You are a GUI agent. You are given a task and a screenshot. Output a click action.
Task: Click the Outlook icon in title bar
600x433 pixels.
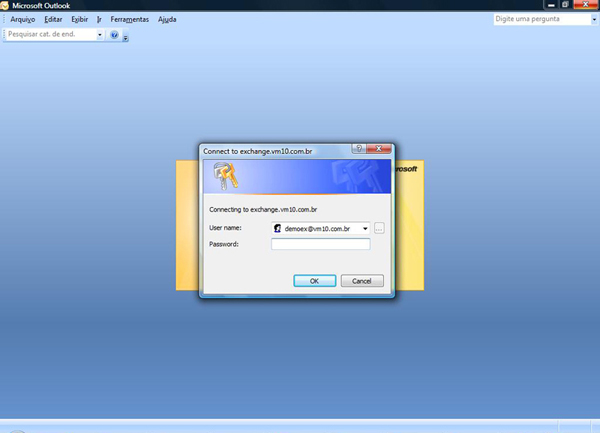[5, 5]
